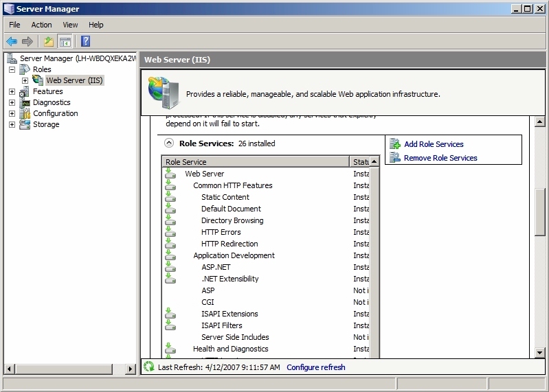The image size is (549, 392).
Task: Click the Roles node icon
Action: coord(25,69)
